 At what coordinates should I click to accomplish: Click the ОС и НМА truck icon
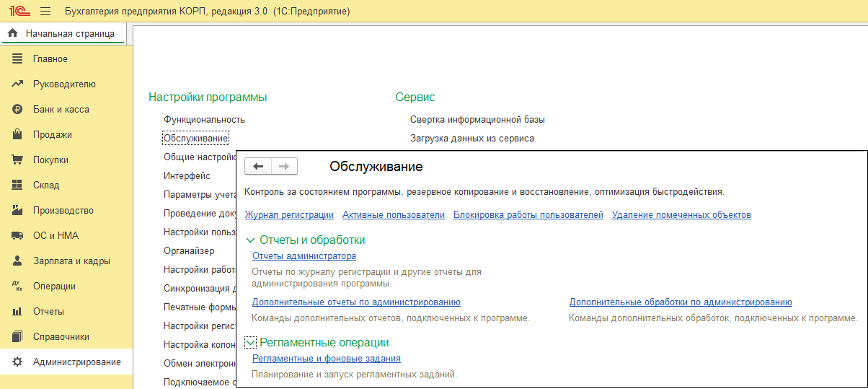pyautogui.click(x=18, y=236)
